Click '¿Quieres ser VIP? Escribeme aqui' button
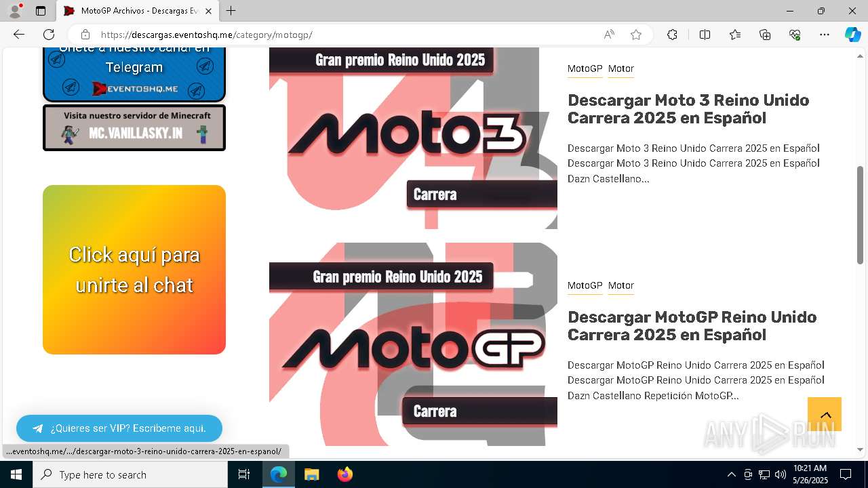 pyautogui.click(x=119, y=428)
